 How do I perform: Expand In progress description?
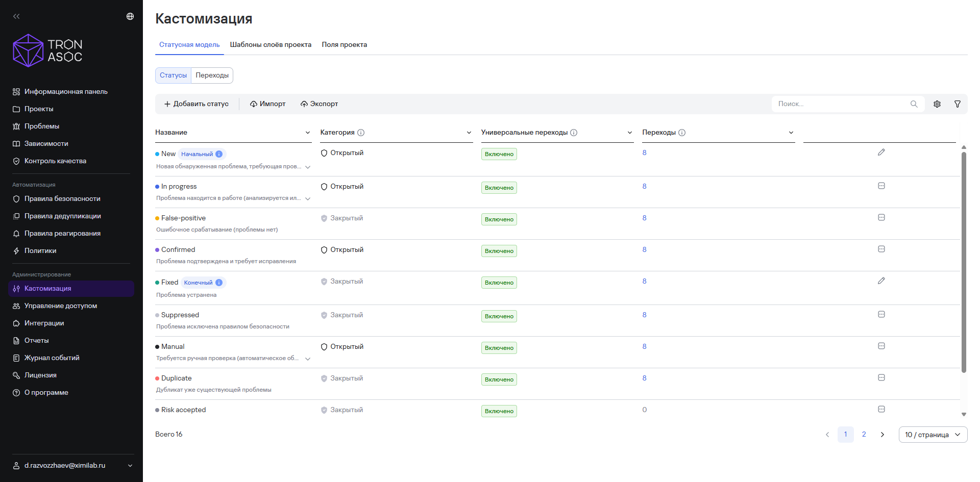tap(308, 199)
